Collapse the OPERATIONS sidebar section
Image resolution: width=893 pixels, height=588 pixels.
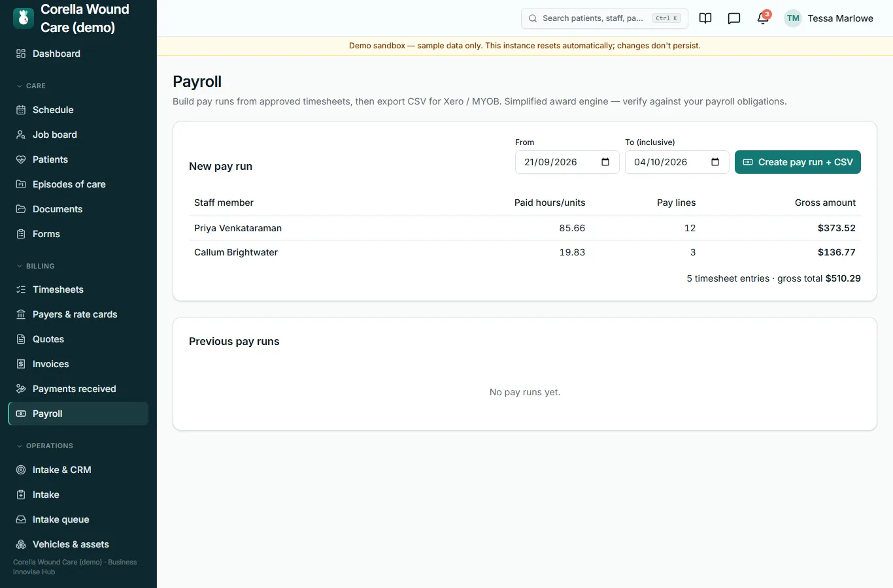coord(44,446)
